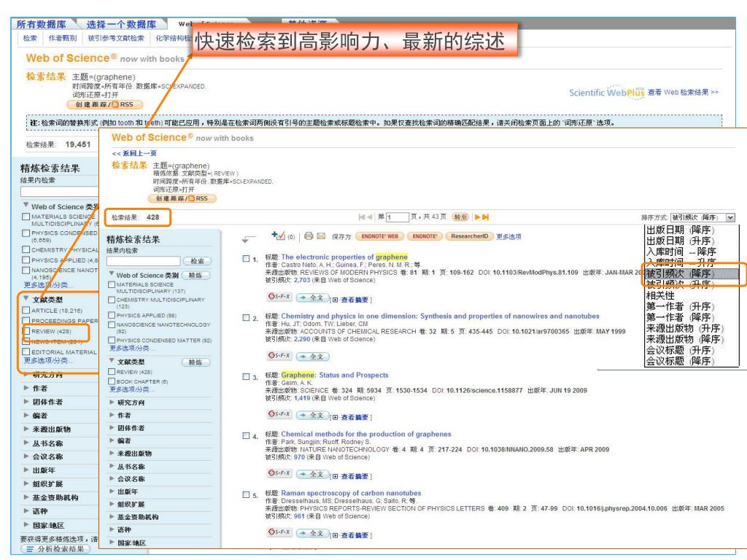Expand 查看摘要 abstract for Chemical methods result
The width and height of the screenshot is (747, 560).
(351, 477)
